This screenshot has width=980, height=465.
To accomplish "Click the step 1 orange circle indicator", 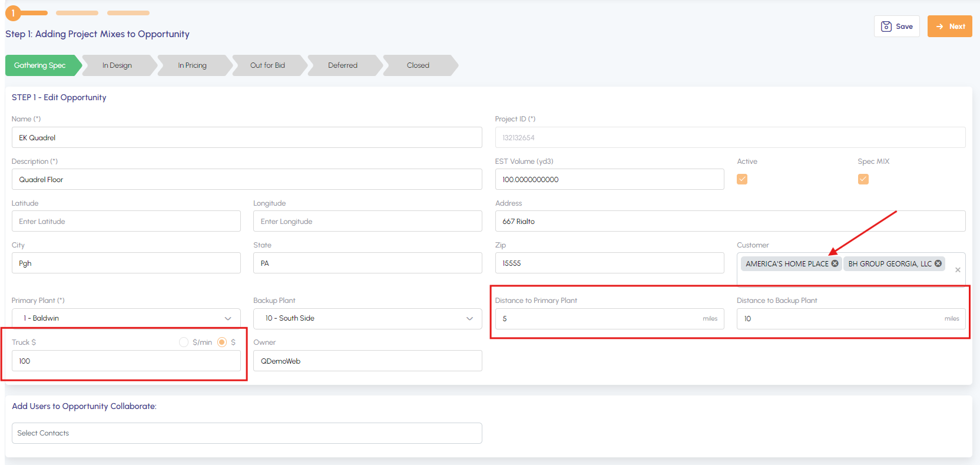I will pyautogui.click(x=13, y=13).
